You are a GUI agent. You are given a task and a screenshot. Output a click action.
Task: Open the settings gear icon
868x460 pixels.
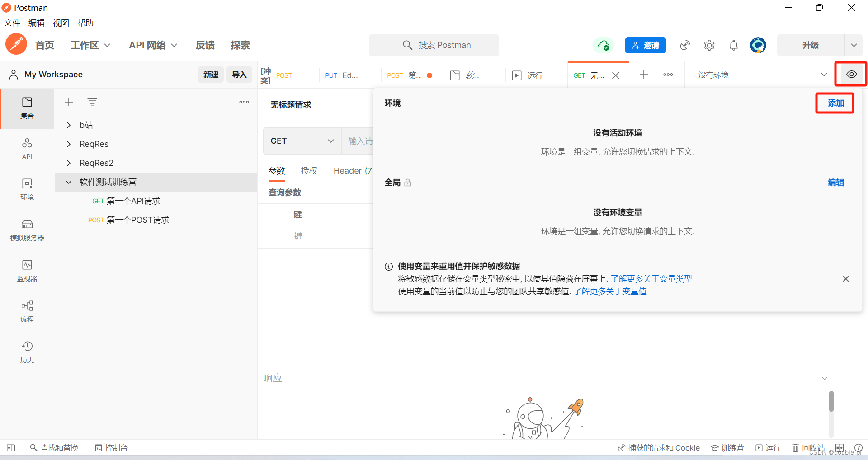click(709, 45)
